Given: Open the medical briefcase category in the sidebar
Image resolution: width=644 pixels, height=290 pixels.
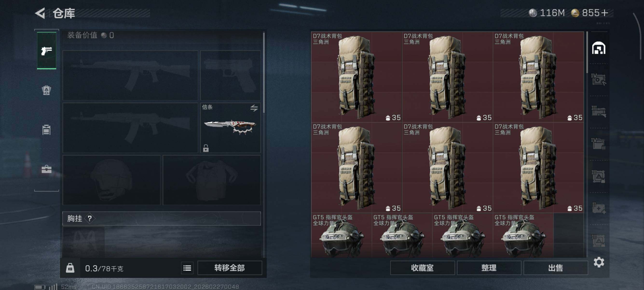Looking at the screenshot, I should 47,169.
